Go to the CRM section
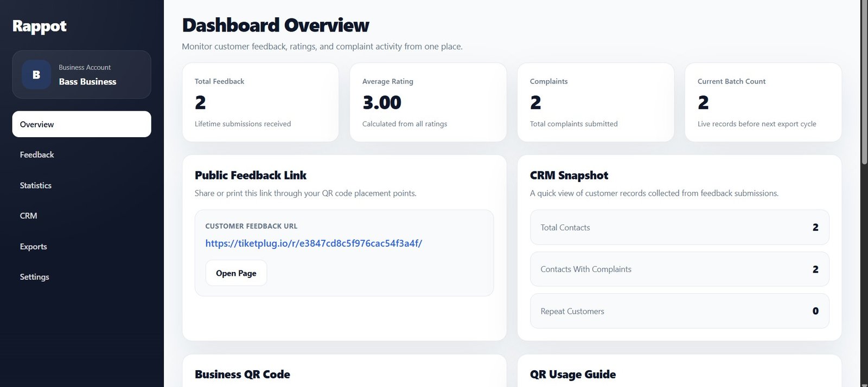 coord(28,215)
